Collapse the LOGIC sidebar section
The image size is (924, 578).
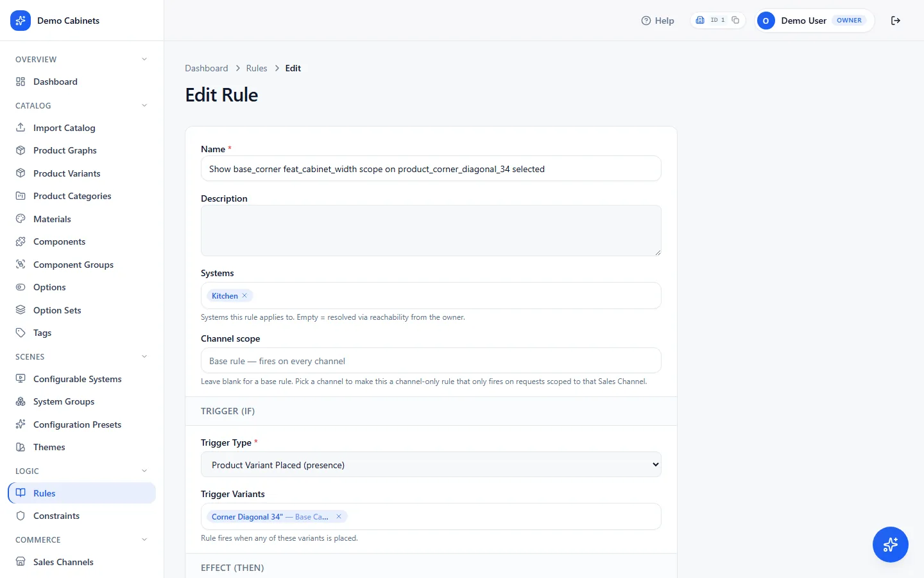[x=144, y=471]
